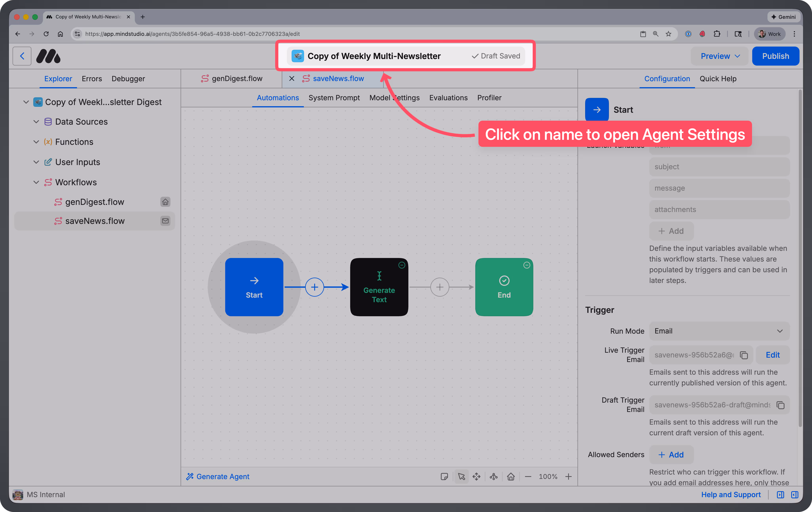
Task: Fit canvas view with the home icon
Action: pos(511,477)
